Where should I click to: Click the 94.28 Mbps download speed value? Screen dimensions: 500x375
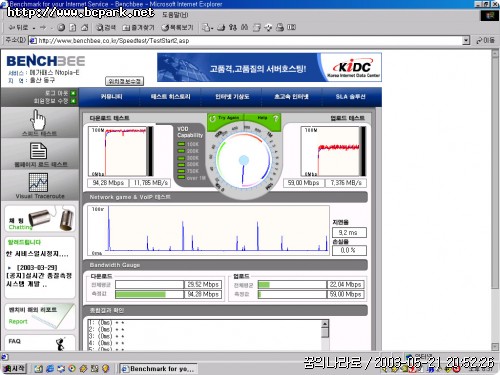(108, 183)
